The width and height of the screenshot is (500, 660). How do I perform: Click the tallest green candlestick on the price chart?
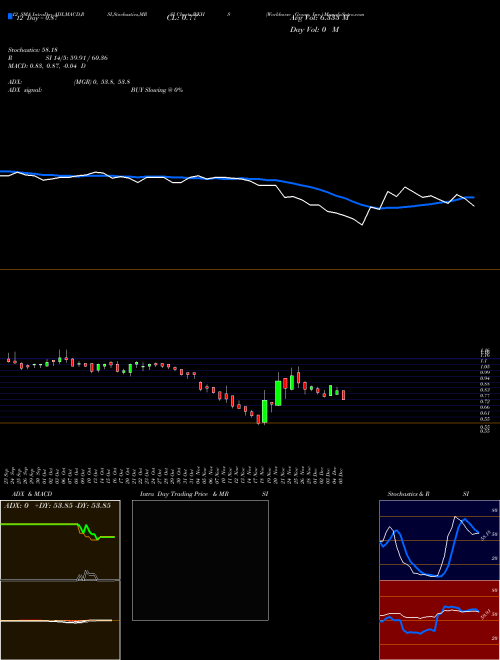[278, 393]
